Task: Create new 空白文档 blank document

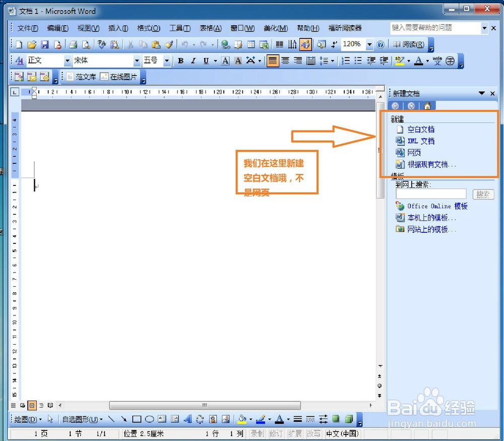Action: [x=421, y=130]
